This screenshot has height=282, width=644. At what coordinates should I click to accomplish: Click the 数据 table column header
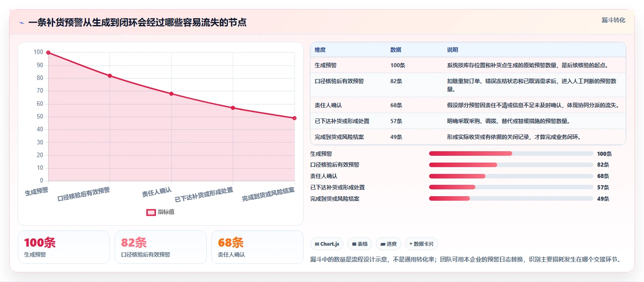tap(396, 50)
